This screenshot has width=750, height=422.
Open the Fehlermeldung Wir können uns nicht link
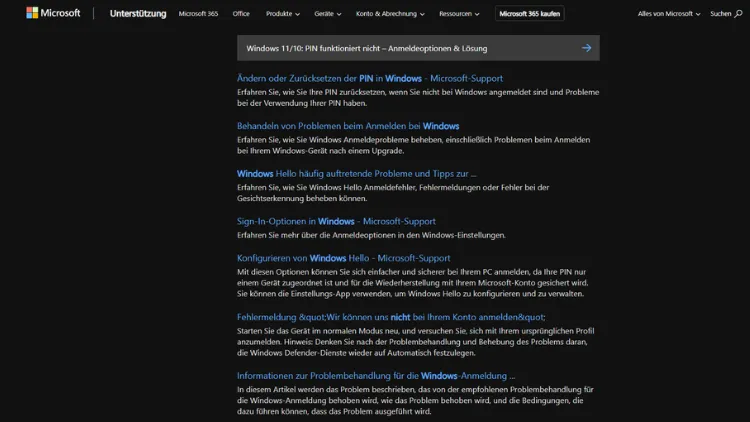point(391,317)
